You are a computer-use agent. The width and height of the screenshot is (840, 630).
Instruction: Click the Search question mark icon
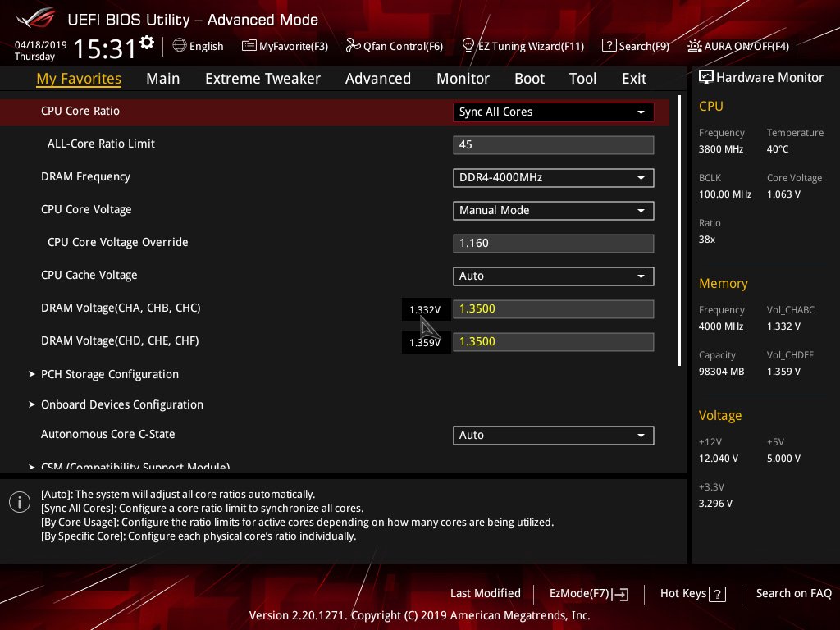pyautogui.click(x=609, y=46)
